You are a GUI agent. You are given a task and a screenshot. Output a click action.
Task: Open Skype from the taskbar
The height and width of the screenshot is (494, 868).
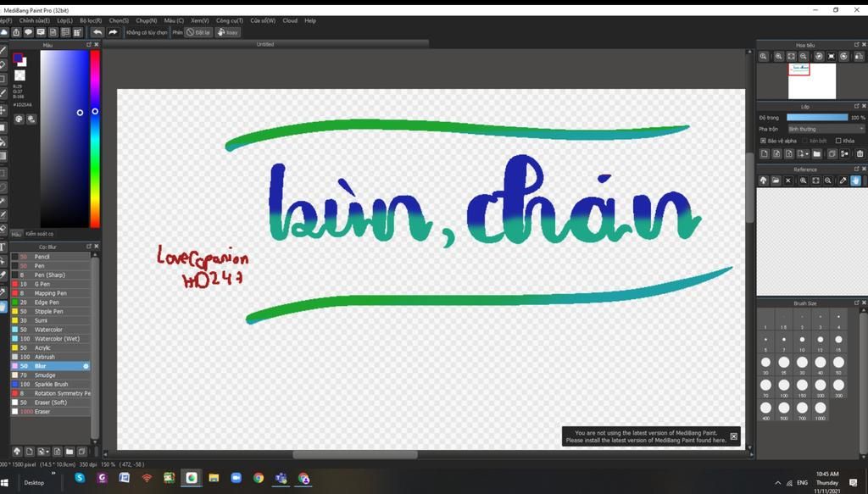coord(81,478)
